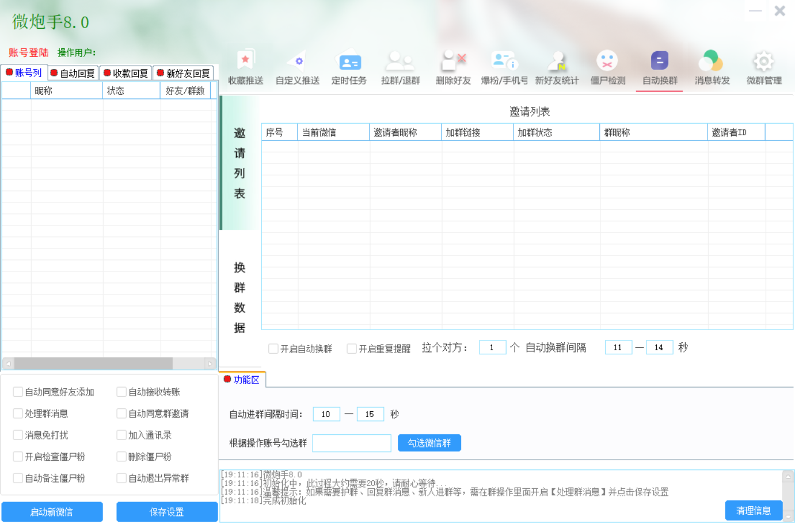This screenshot has width=795, height=532.
Task: Click the 根据操作账号勾选群 text field
Action: coord(352,443)
